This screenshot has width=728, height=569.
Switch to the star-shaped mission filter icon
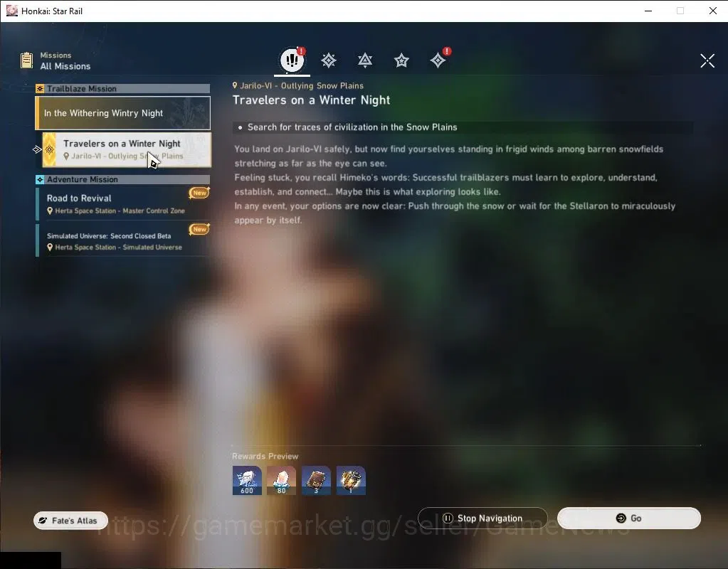[x=401, y=60]
